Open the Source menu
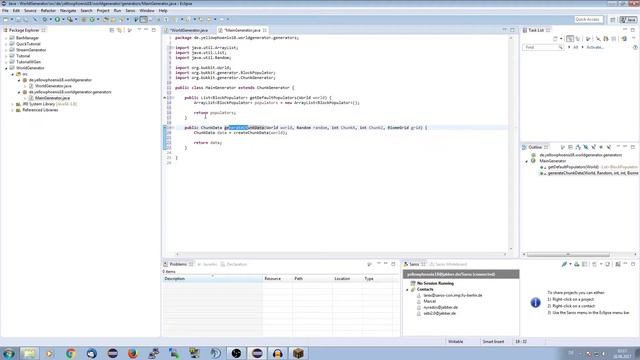Image resolution: width=640 pixels, height=360 pixels. [30, 11]
